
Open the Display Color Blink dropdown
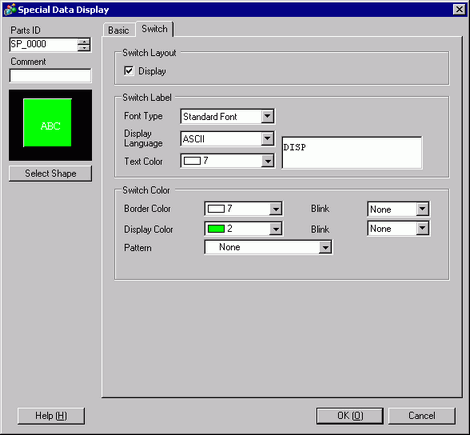click(398, 229)
